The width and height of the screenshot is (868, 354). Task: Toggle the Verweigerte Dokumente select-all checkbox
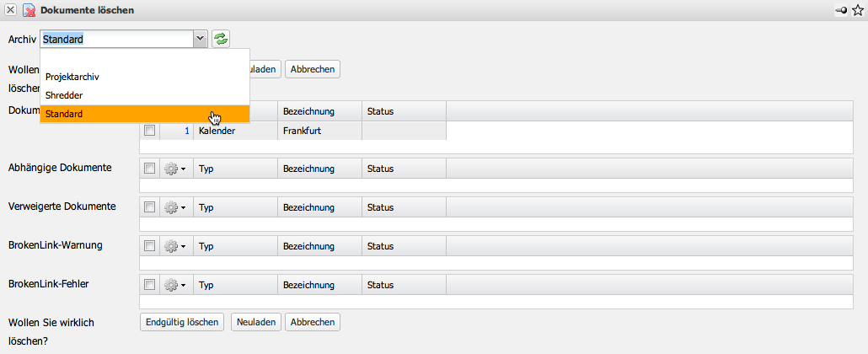point(149,207)
